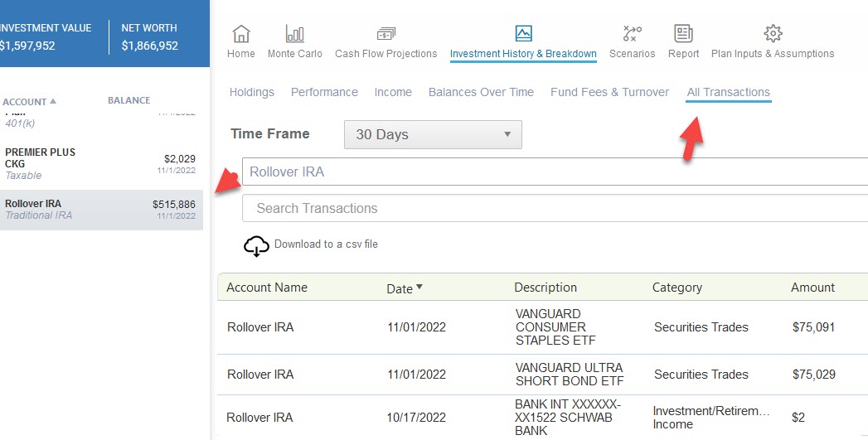The width and height of the screenshot is (868, 440).
Task: Sort by Account Name column header
Action: pos(267,288)
